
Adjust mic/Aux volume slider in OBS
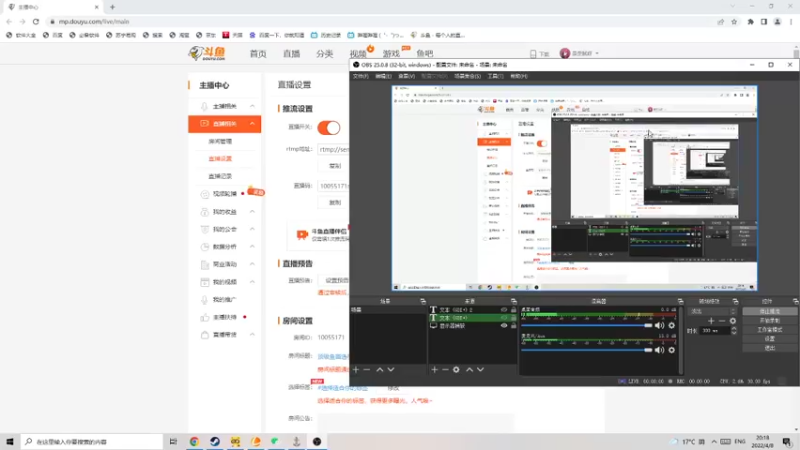[587, 350]
